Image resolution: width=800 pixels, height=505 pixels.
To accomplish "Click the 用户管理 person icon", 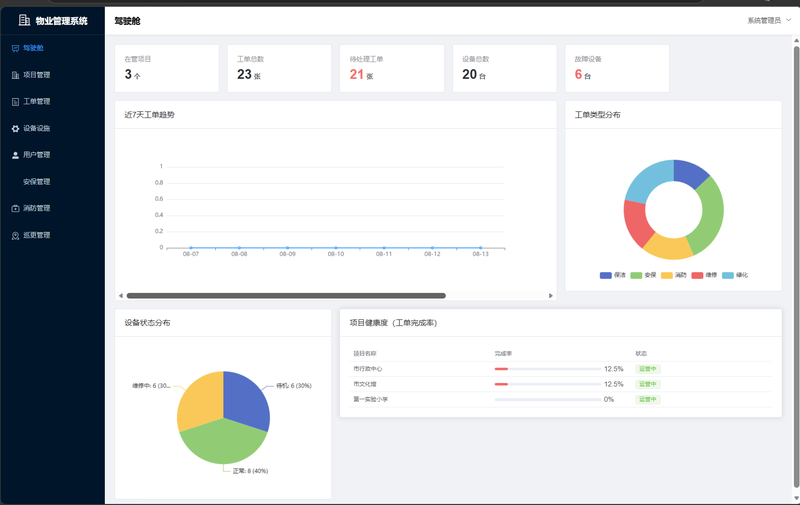I will [x=15, y=155].
